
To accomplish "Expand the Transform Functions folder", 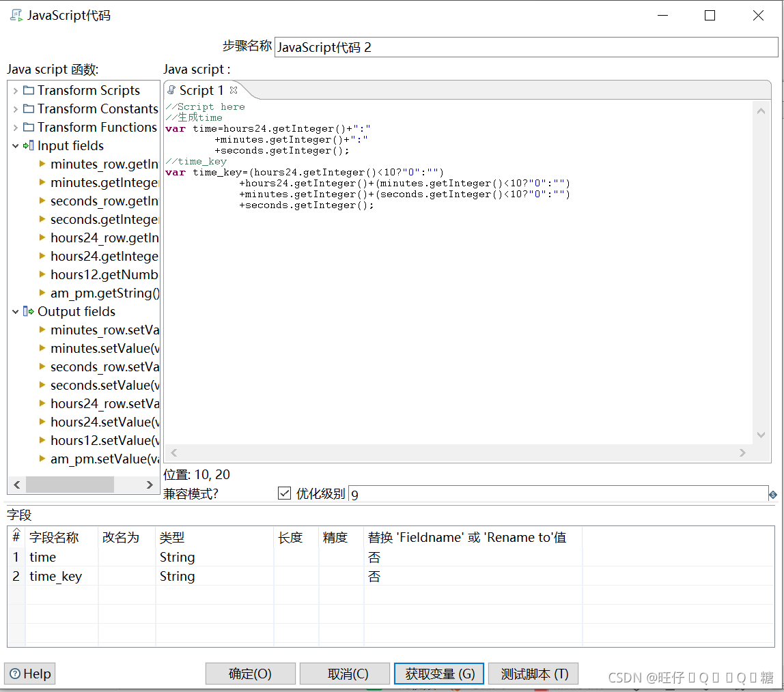I will [16, 128].
